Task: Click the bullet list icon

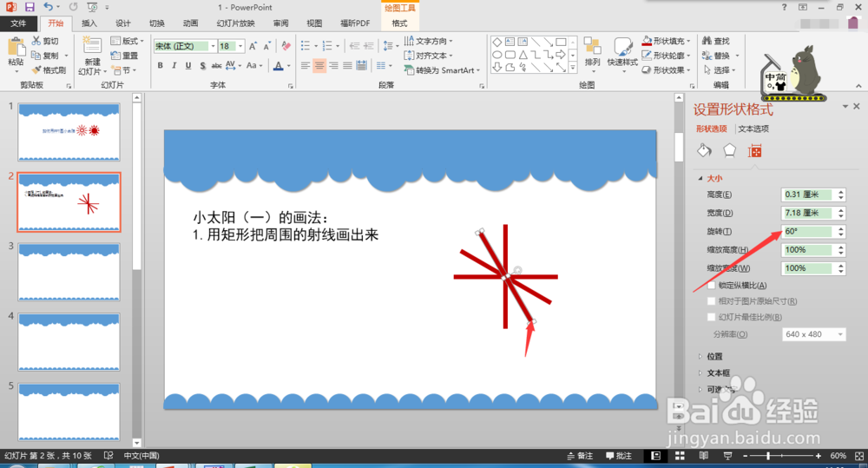Action: [306, 46]
